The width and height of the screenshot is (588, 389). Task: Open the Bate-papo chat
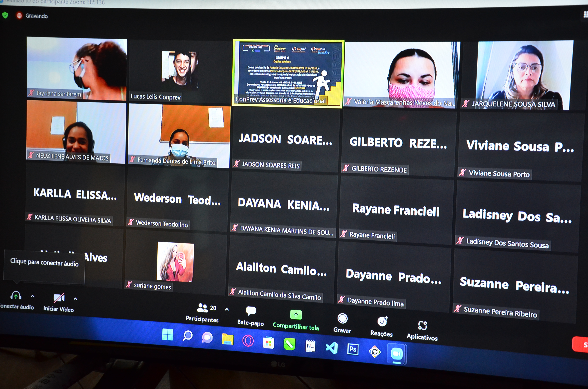pyautogui.click(x=251, y=316)
